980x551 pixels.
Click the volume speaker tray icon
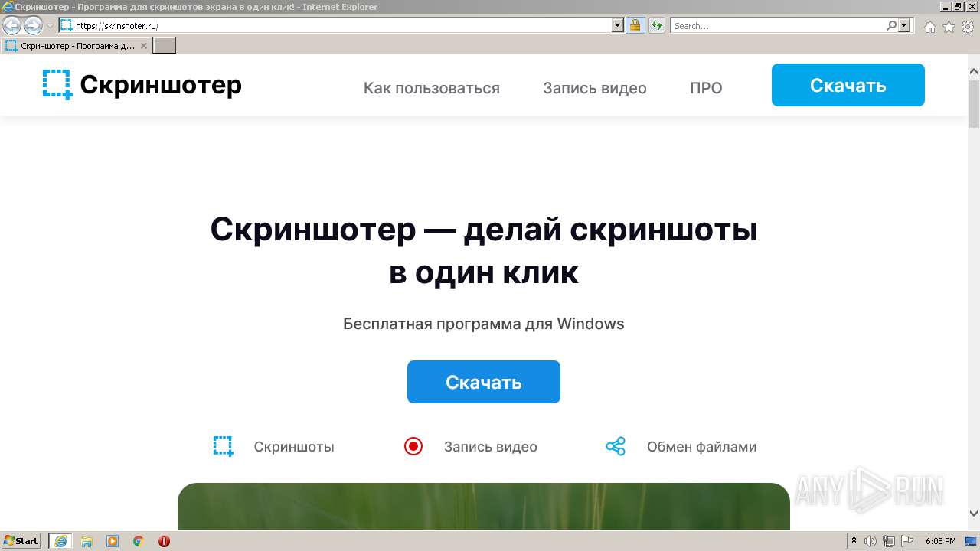(x=871, y=541)
